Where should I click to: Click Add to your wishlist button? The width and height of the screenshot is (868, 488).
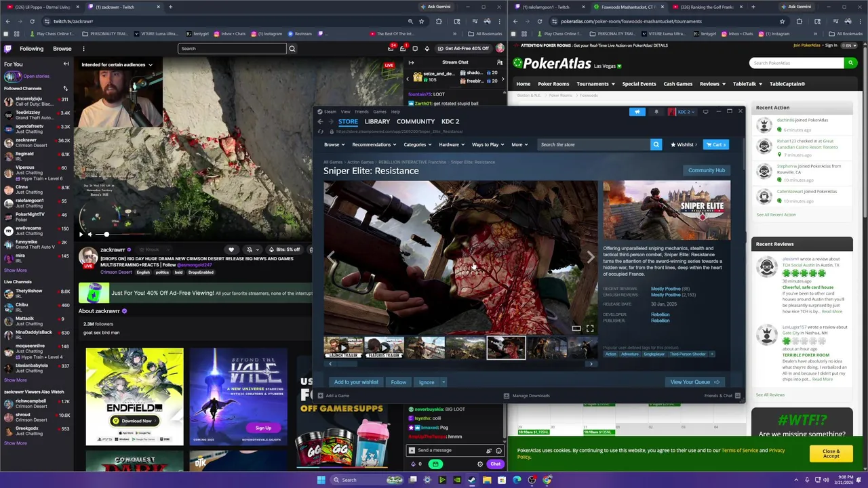356,382
